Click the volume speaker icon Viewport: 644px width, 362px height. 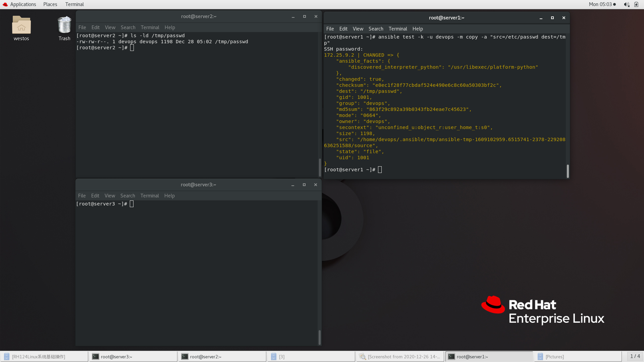(626, 4)
